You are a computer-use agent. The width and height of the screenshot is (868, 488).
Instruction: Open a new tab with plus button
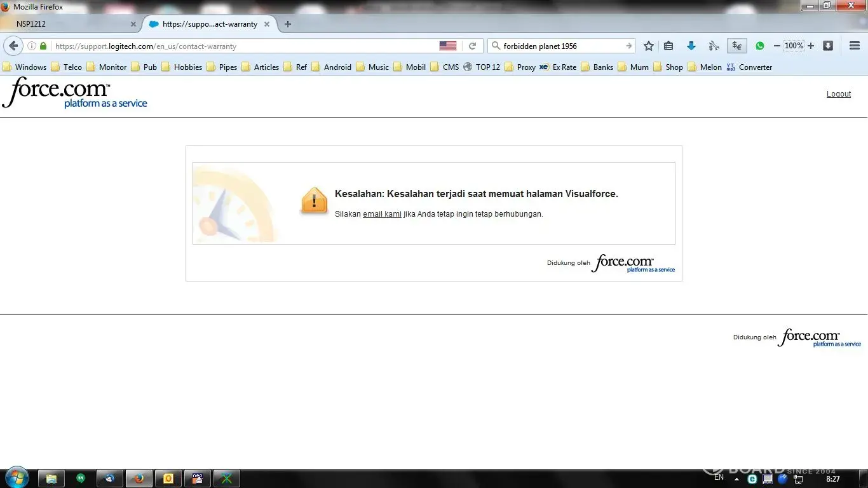pos(288,24)
